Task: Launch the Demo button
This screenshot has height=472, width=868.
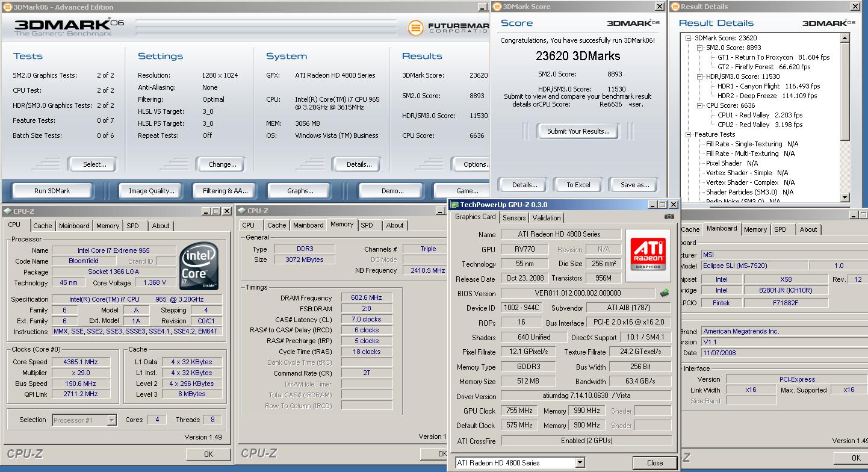Action: coord(392,191)
